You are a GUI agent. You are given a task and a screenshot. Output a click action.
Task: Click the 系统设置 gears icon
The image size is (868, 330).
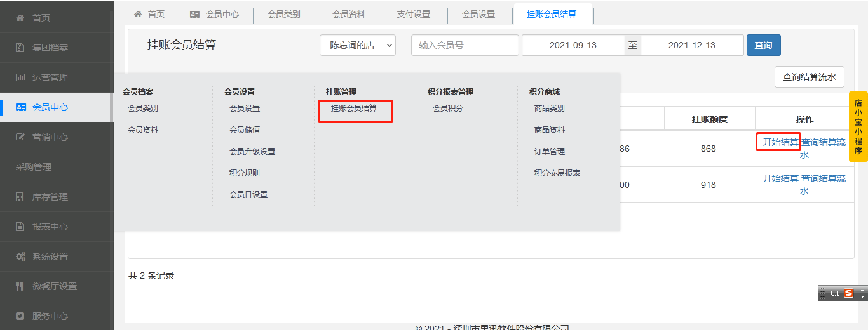click(20, 256)
